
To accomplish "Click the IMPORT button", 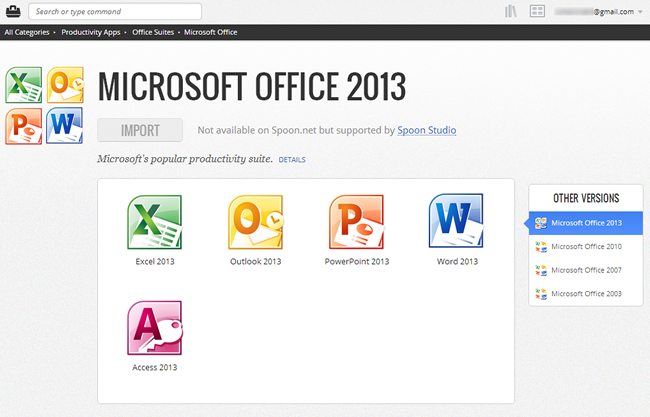I will tap(140, 130).
